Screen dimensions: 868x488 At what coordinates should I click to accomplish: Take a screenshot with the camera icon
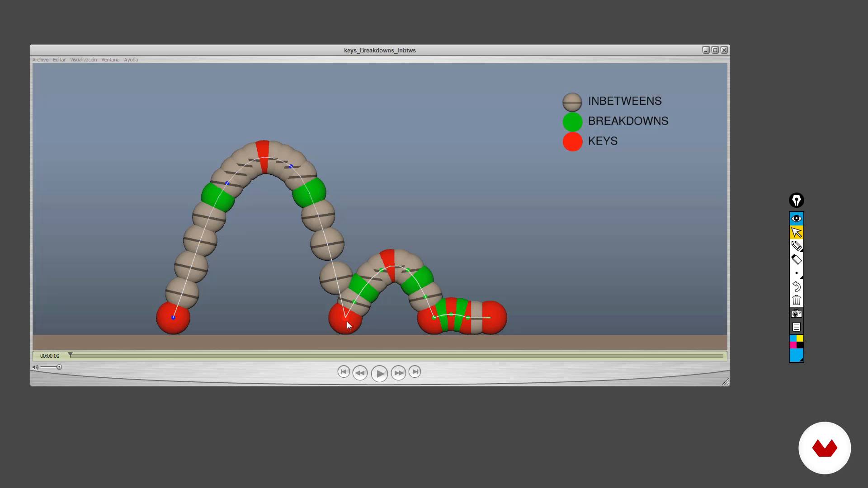click(x=796, y=314)
